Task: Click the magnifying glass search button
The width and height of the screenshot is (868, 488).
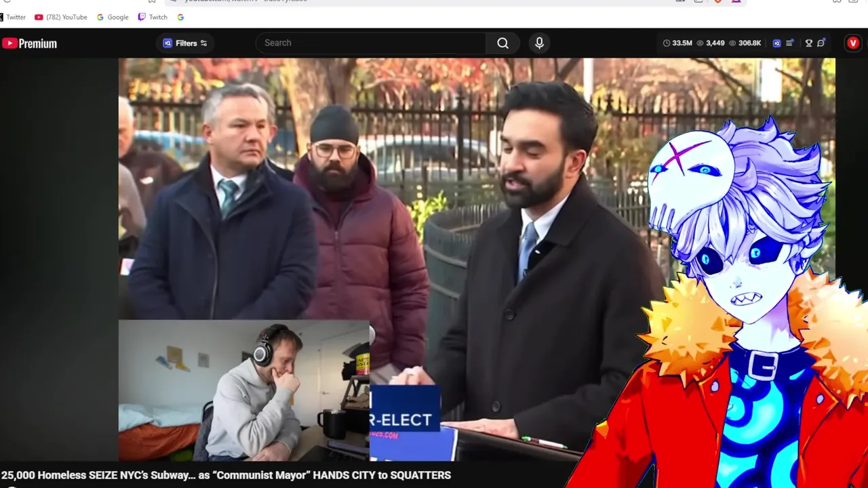Action: [502, 43]
